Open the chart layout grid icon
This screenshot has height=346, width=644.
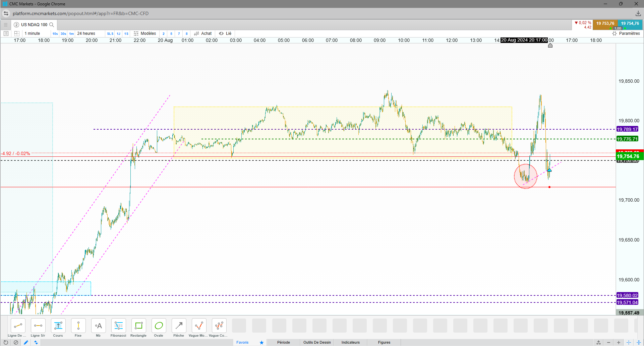point(17,33)
